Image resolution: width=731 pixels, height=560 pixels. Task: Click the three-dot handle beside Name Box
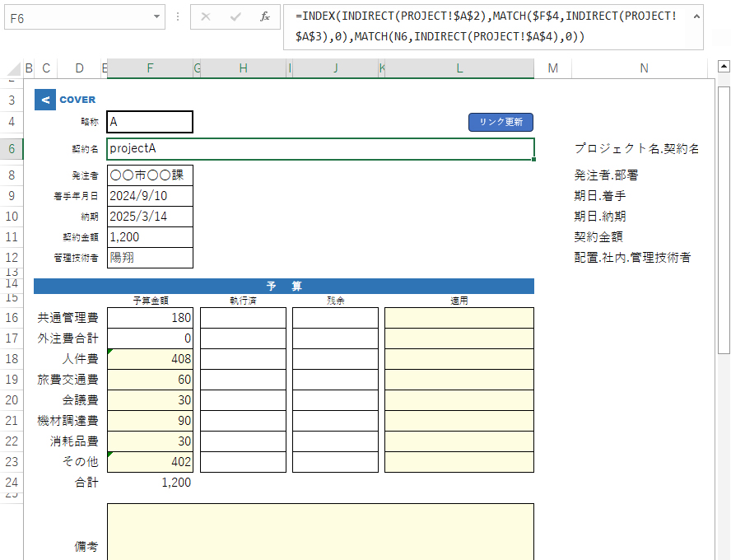178,16
